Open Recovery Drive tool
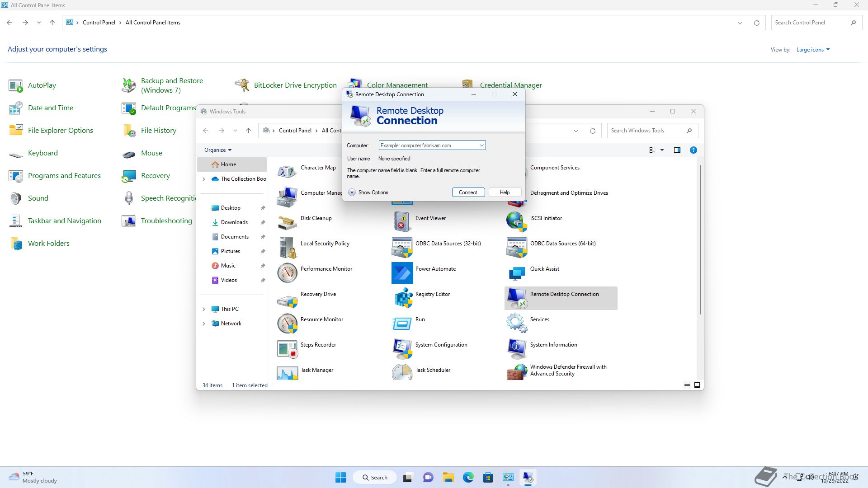The image size is (868, 488). pos(307,298)
